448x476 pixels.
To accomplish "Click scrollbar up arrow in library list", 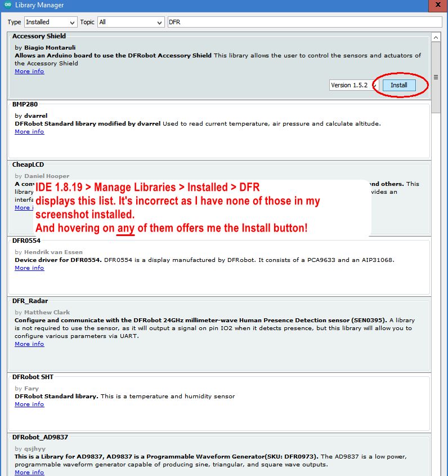I will pyautogui.click(x=436, y=38).
